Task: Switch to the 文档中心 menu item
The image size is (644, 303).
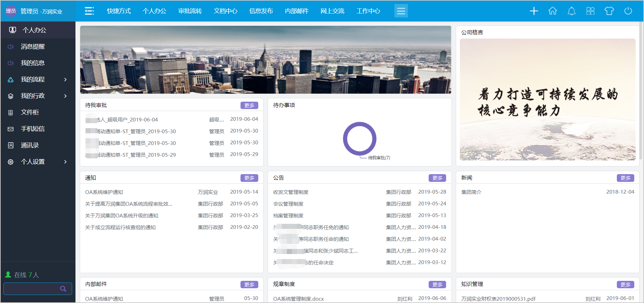Action: tap(225, 11)
